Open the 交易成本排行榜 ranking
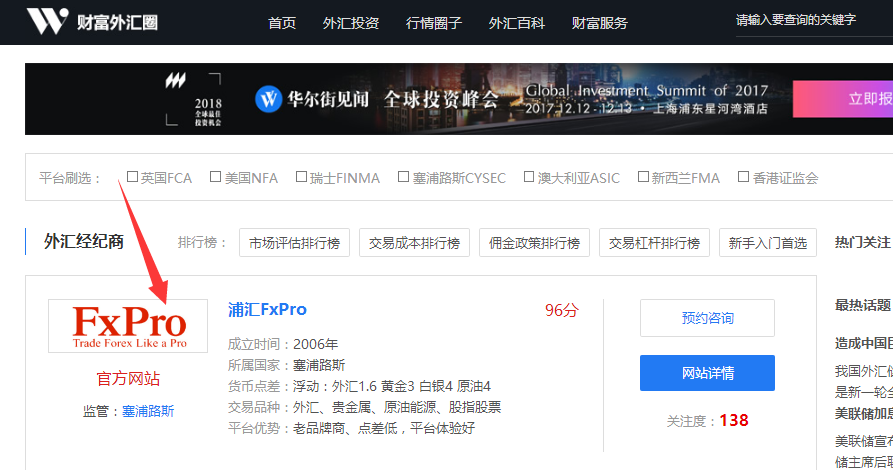This screenshot has width=893, height=470. 414,243
